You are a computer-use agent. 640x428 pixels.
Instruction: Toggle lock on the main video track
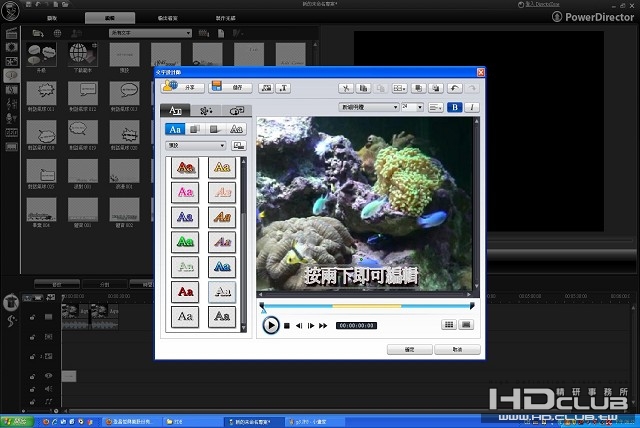click(x=32, y=317)
